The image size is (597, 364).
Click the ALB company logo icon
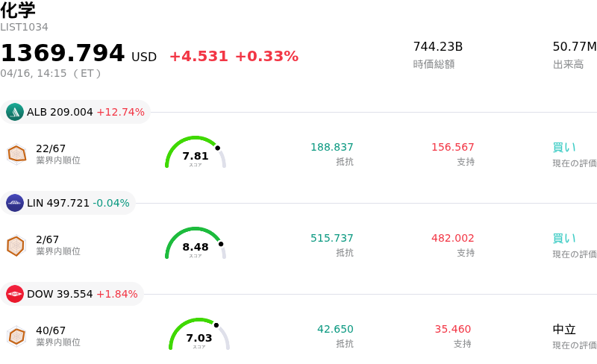coord(15,112)
